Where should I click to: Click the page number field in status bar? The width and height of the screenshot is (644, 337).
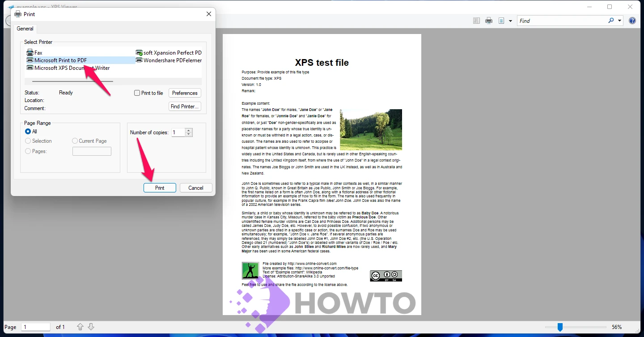[x=36, y=327]
